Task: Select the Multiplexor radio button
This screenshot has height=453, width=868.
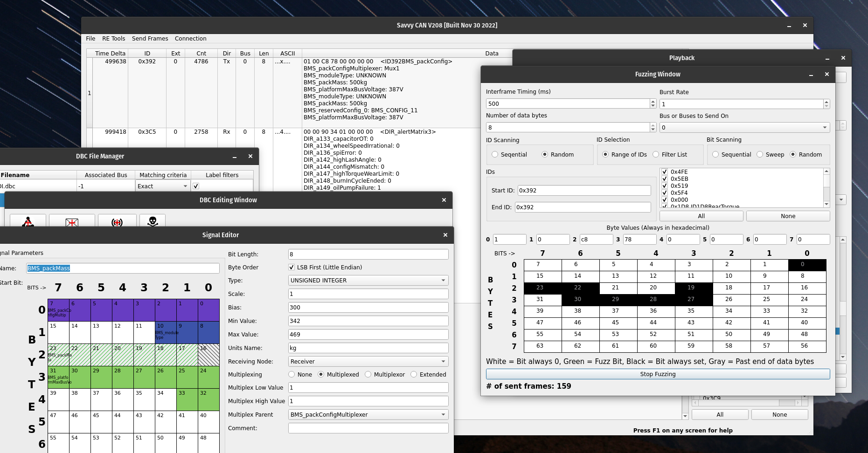Action: point(368,375)
